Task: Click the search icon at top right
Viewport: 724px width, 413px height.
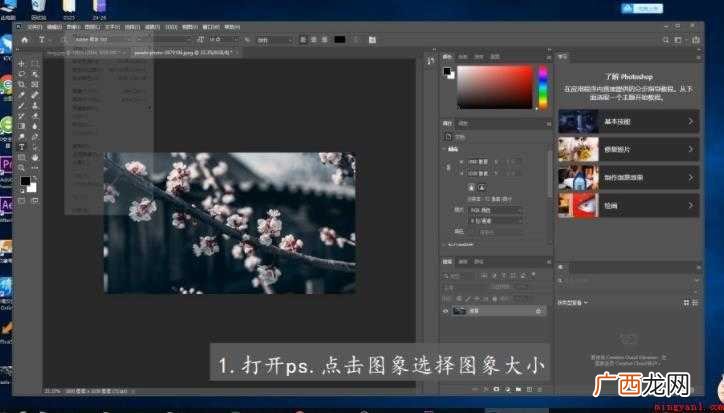Action: pos(666,40)
